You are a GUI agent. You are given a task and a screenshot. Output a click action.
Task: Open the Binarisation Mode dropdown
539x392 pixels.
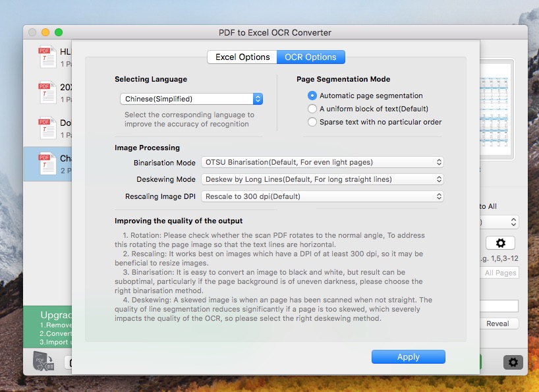322,162
